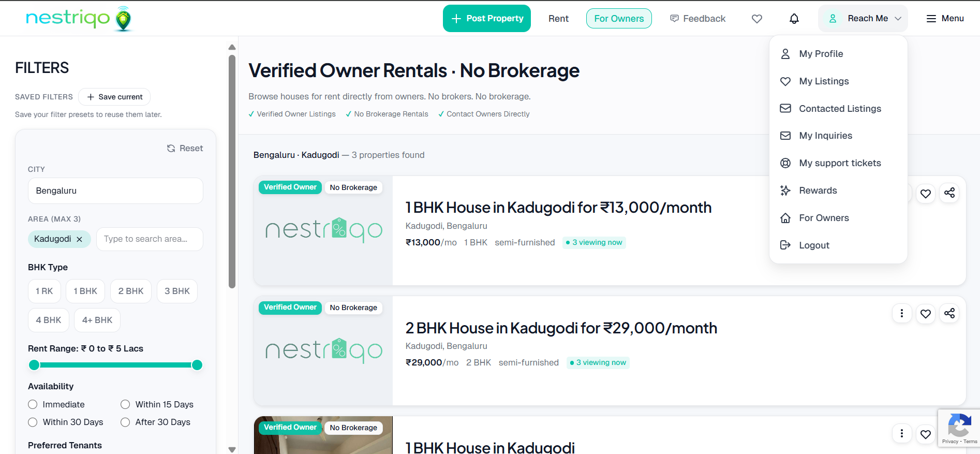The image size is (980, 454).
Task: Click Save current filter
Action: 114,97
